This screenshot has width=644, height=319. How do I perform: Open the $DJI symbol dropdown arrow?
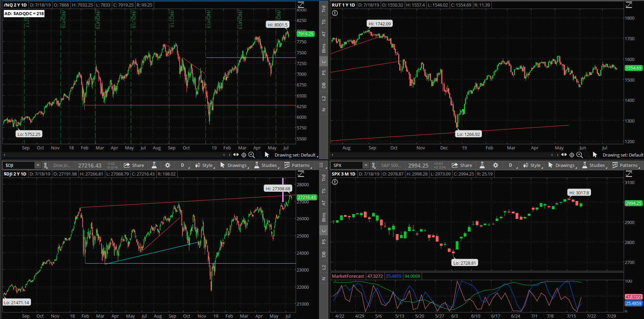[38, 166]
